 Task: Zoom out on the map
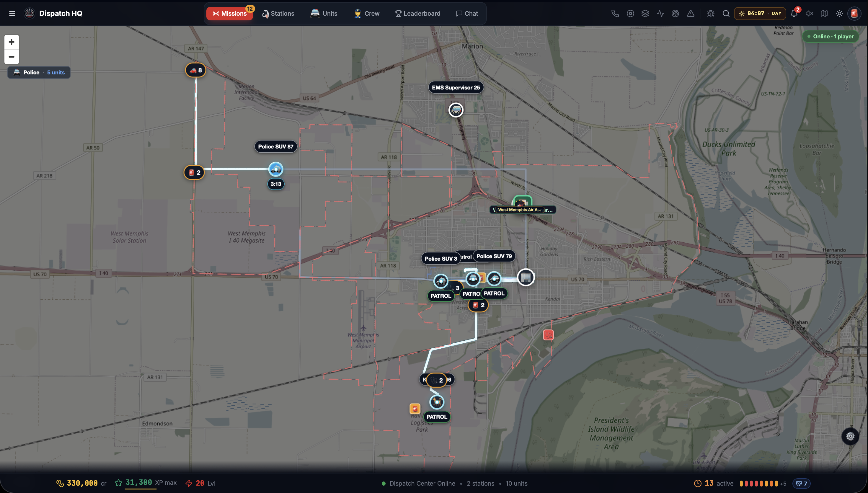coord(12,57)
